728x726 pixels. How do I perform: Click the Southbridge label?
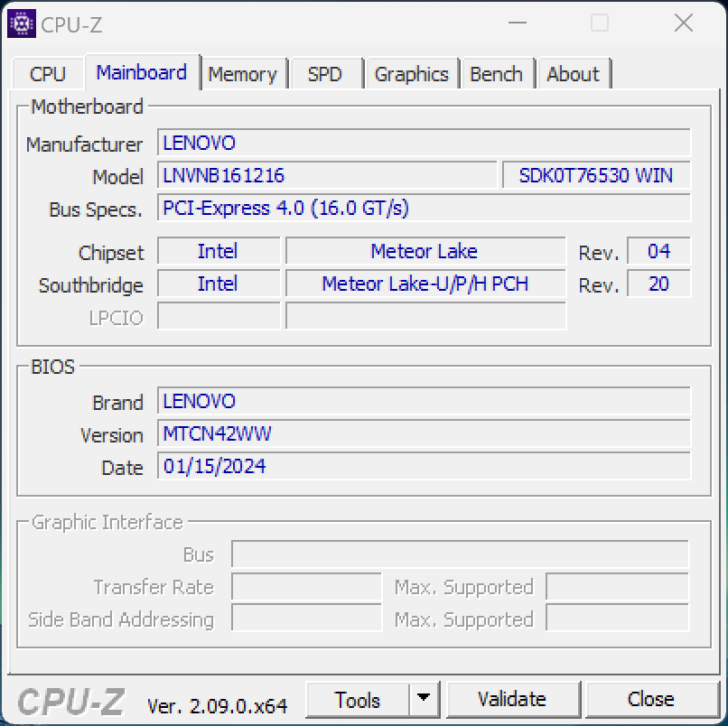pos(91,285)
